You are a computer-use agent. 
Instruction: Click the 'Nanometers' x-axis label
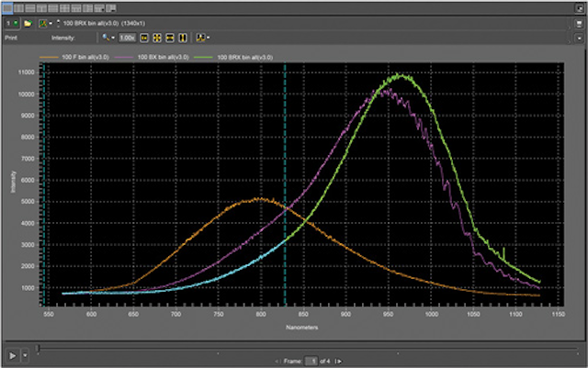tap(302, 328)
